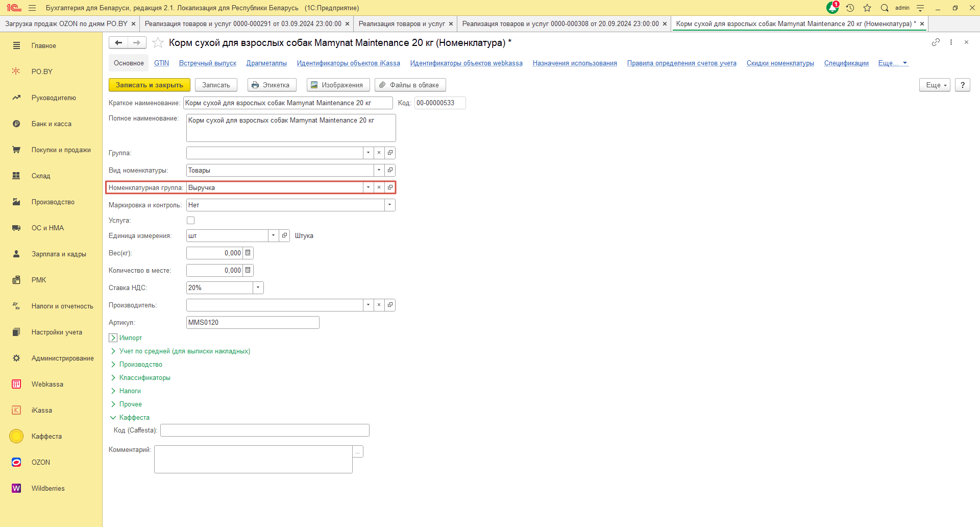Open the Номенклатурная группа dropdown
The width and height of the screenshot is (980, 527).
coord(368,187)
